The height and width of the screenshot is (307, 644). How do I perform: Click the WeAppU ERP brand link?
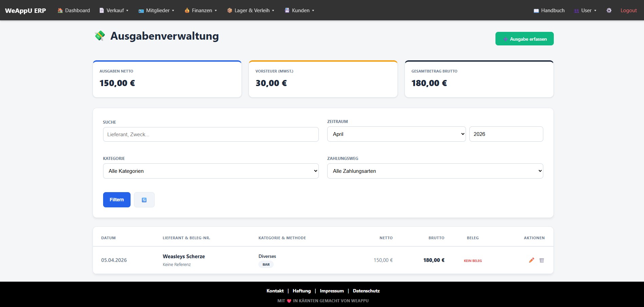(x=25, y=11)
